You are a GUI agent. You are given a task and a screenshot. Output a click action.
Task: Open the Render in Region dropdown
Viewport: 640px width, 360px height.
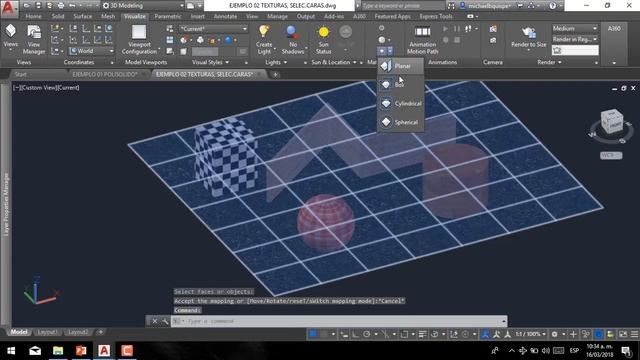(575, 39)
